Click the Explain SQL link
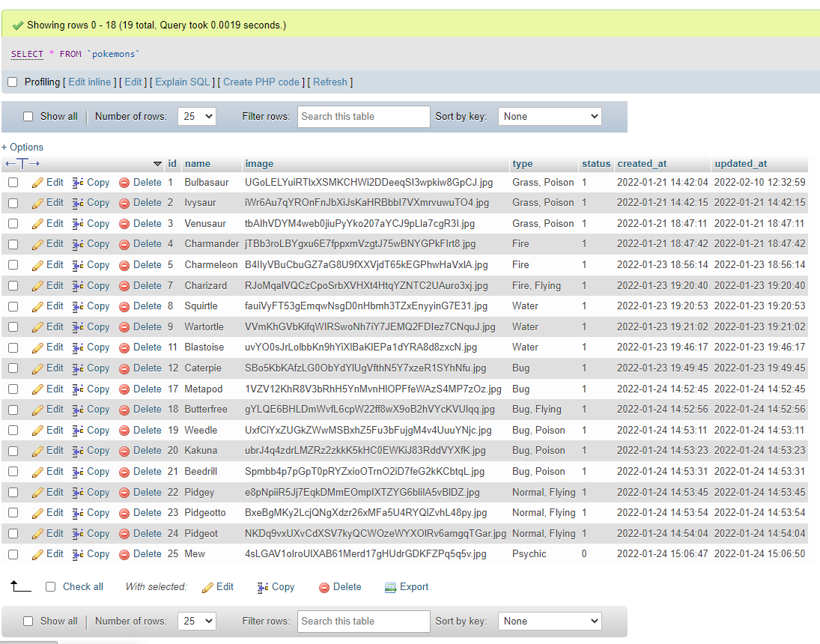This screenshot has width=820, height=644. (x=183, y=82)
